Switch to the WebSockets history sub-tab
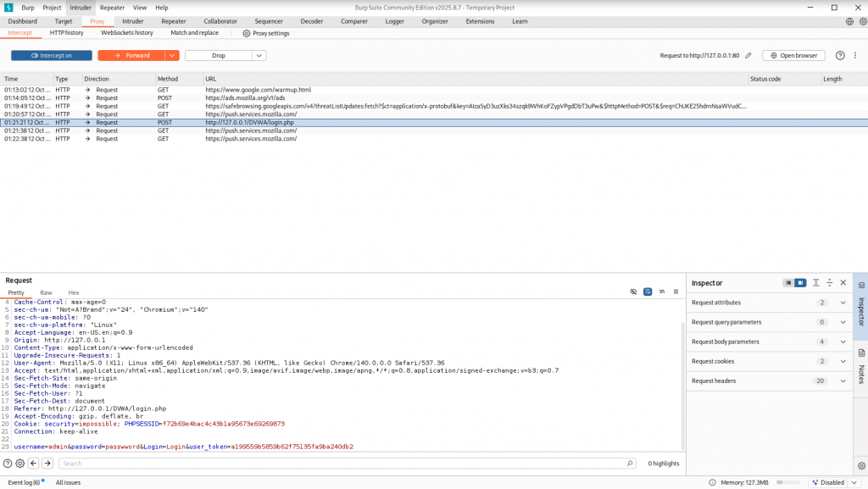Viewport: 868px width, 489px height. tap(127, 33)
